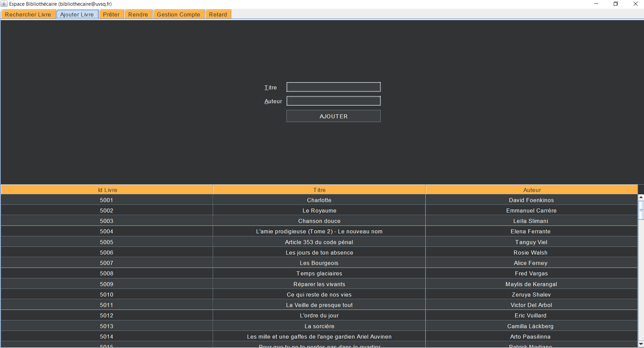Click the Titre column header in table
The image size is (644, 348).
coord(319,190)
